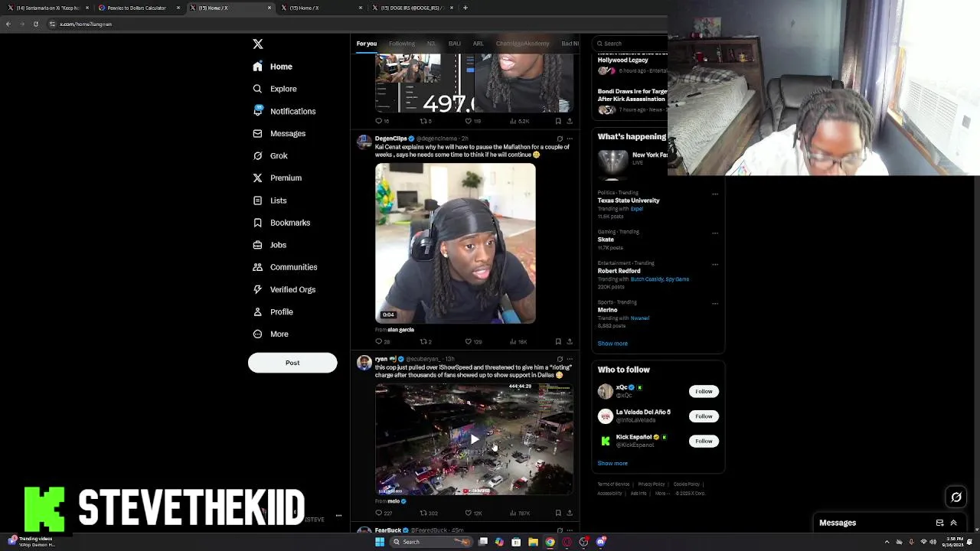Open Explore from the sidebar
Image resolution: width=980 pixels, height=551 pixels.
[274, 89]
